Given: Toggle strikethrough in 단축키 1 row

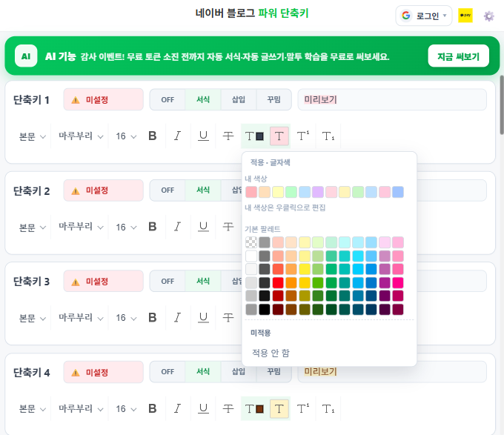Looking at the screenshot, I should [228, 136].
